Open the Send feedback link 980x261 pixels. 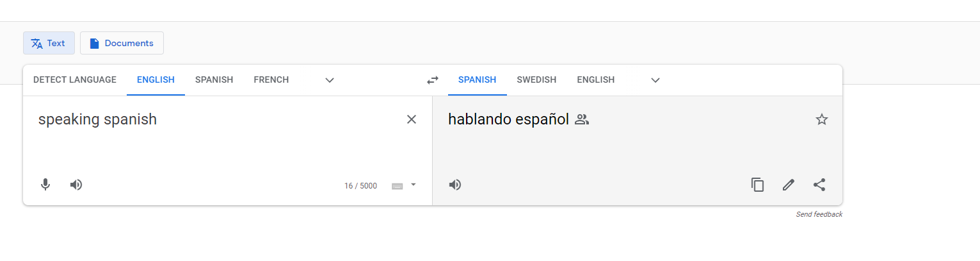coord(819,214)
